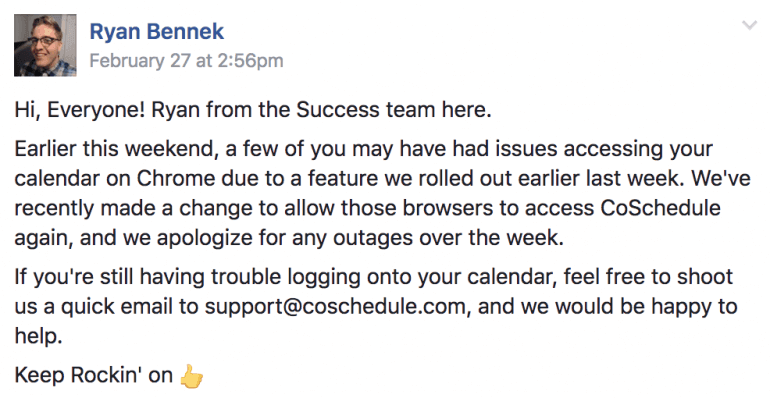This screenshot has width=770, height=398.
Task: Click the 'Earlier this weekend' sentence start
Action: pyautogui.click(x=115, y=149)
